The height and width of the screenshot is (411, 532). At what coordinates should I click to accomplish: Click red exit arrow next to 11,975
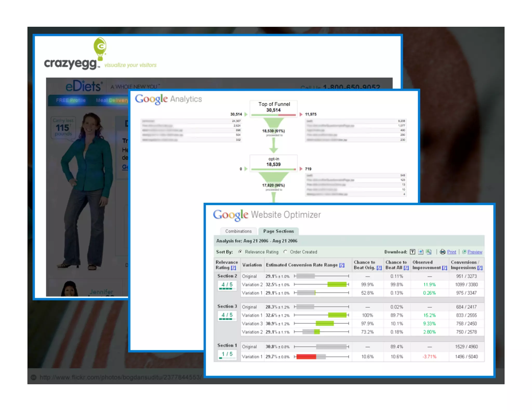pyautogui.click(x=301, y=114)
